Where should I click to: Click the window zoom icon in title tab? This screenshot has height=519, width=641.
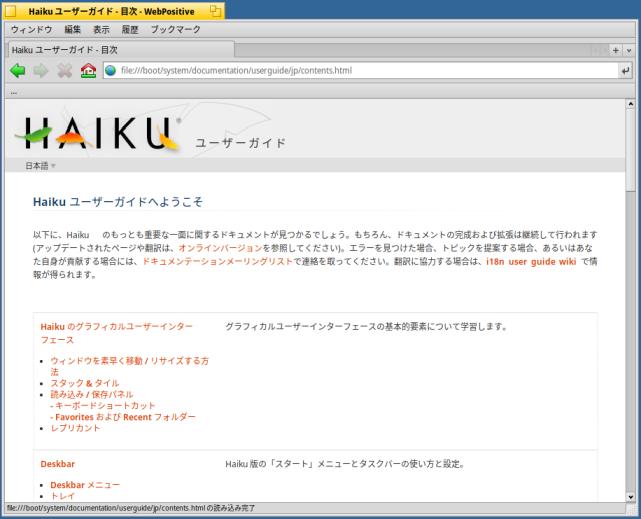[215, 11]
